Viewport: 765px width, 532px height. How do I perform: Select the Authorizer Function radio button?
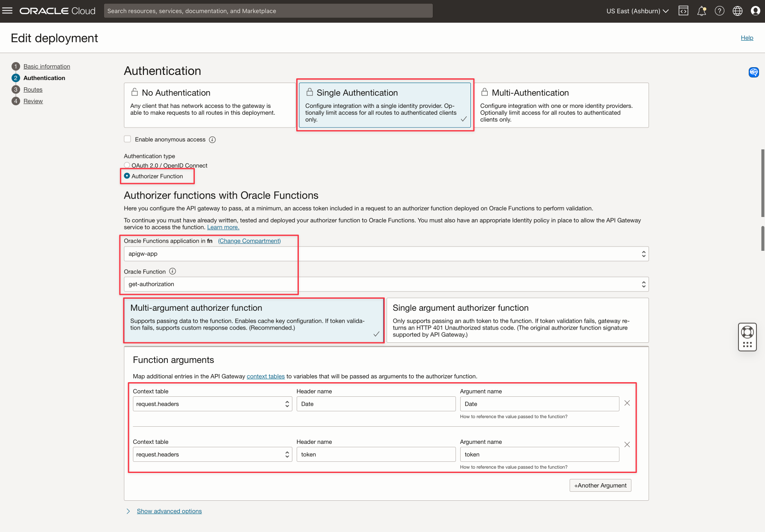coord(127,176)
